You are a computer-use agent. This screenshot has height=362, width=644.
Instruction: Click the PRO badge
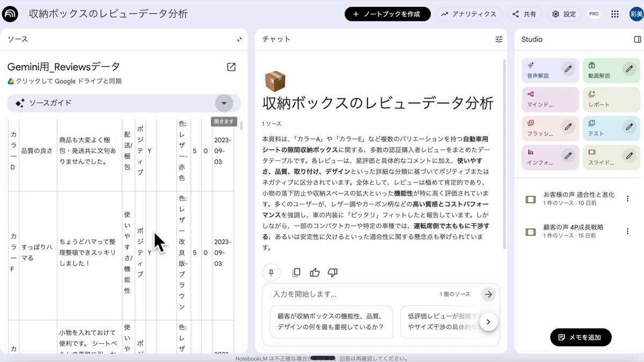click(594, 14)
